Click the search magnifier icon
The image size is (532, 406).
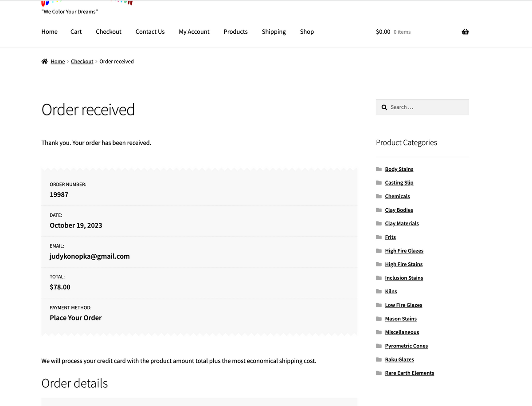click(x=384, y=107)
